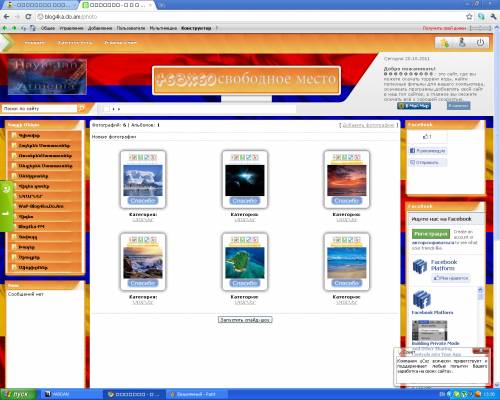The width and height of the screenshot is (500, 400).
Task: Open the Общее admin menu
Action: click(x=48, y=28)
